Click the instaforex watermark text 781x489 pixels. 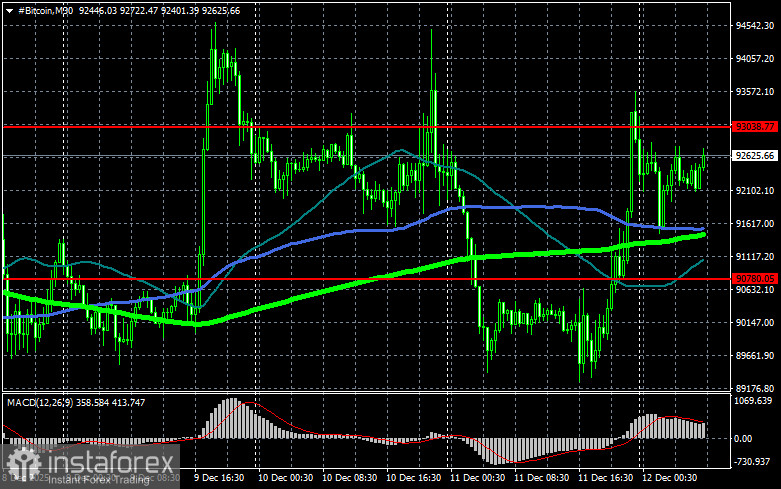pyautogui.click(x=110, y=463)
